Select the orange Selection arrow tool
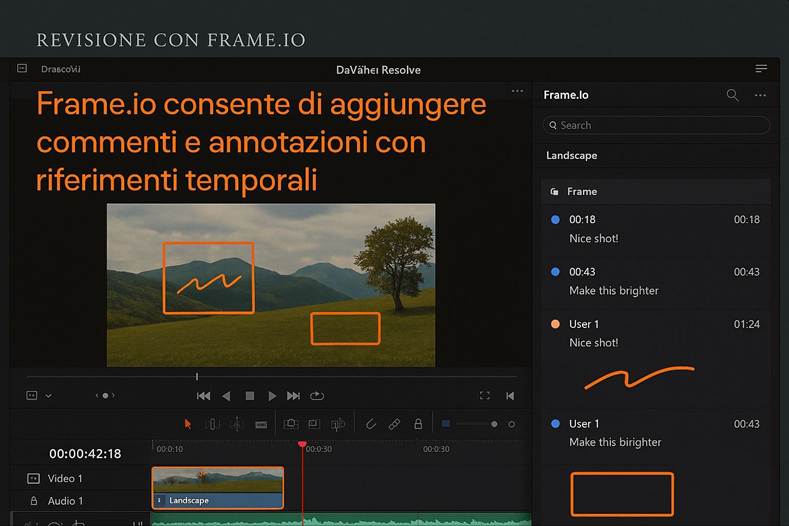 pyautogui.click(x=188, y=424)
